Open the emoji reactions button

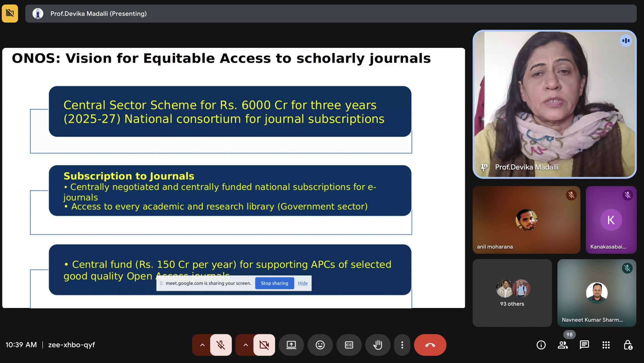[320, 345]
